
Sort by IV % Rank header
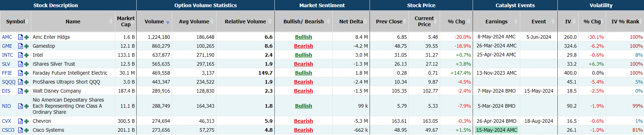625,22
